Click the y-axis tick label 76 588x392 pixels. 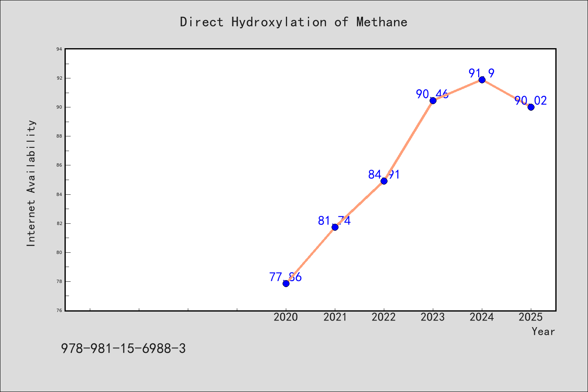(x=59, y=310)
